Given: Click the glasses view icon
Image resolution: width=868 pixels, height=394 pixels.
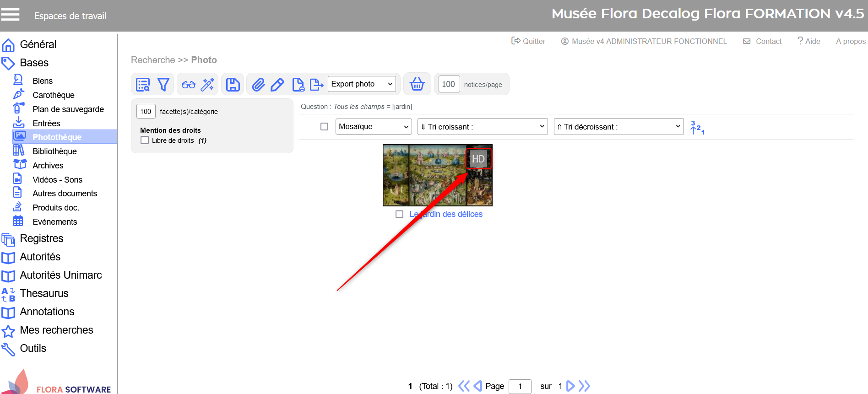Looking at the screenshot, I should pos(188,85).
